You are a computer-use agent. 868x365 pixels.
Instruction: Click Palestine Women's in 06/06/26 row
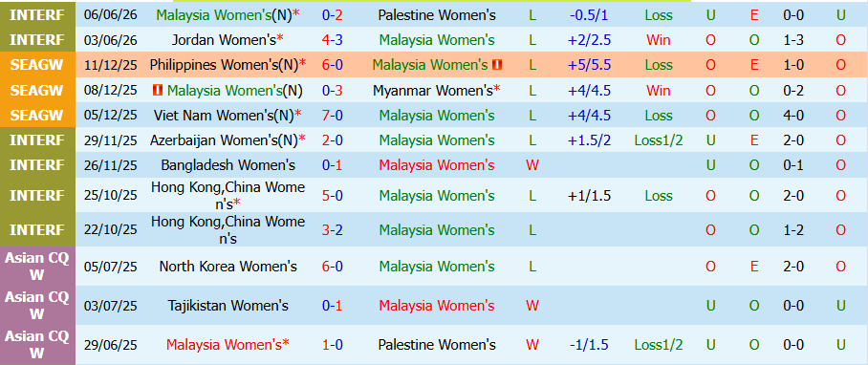click(x=437, y=15)
